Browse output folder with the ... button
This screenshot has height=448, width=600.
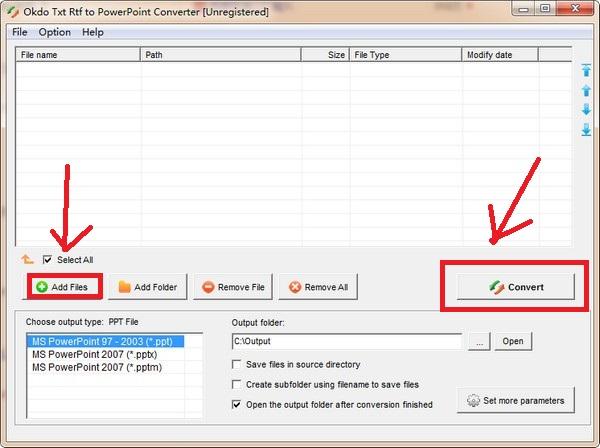(479, 341)
